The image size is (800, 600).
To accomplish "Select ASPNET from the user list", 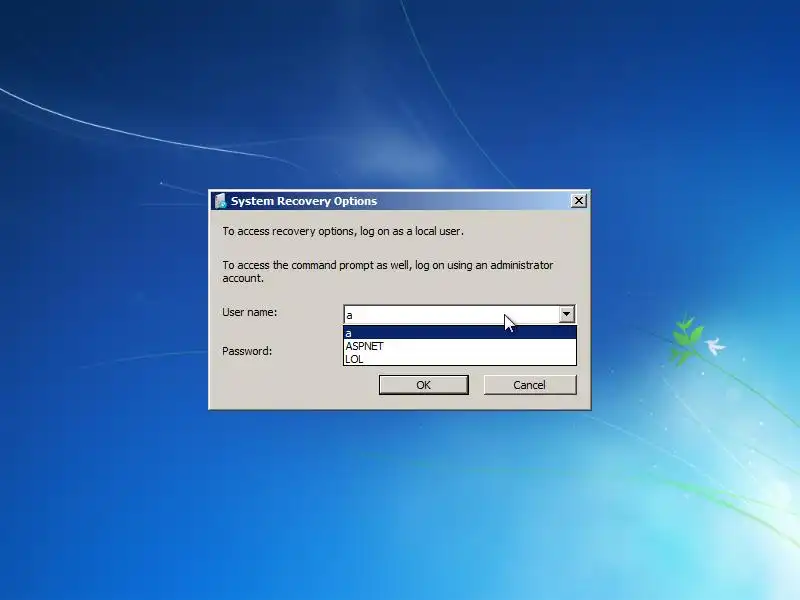I will [x=460, y=346].
